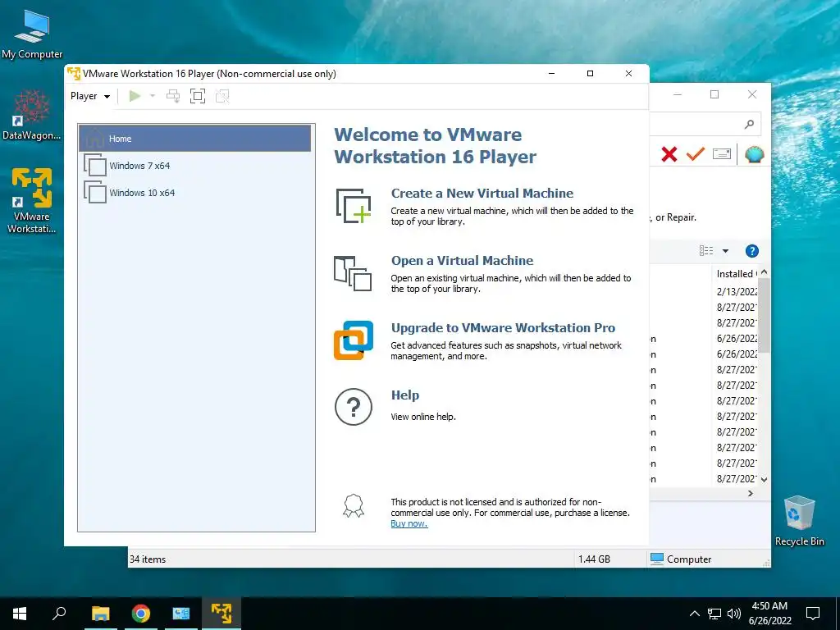Click the VMware Player taskbar icon

click(x=221, y=614)
